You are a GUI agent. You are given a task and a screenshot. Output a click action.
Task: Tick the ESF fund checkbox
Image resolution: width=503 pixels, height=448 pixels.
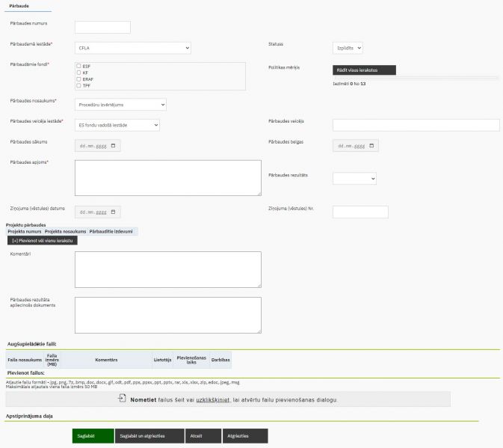coord(78,66)
